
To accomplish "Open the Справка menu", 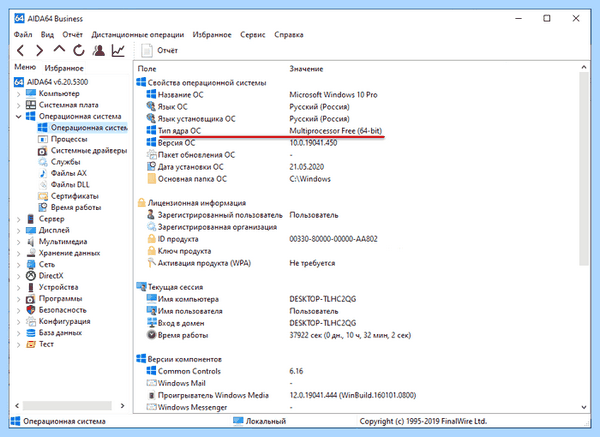I will point(289,35).
